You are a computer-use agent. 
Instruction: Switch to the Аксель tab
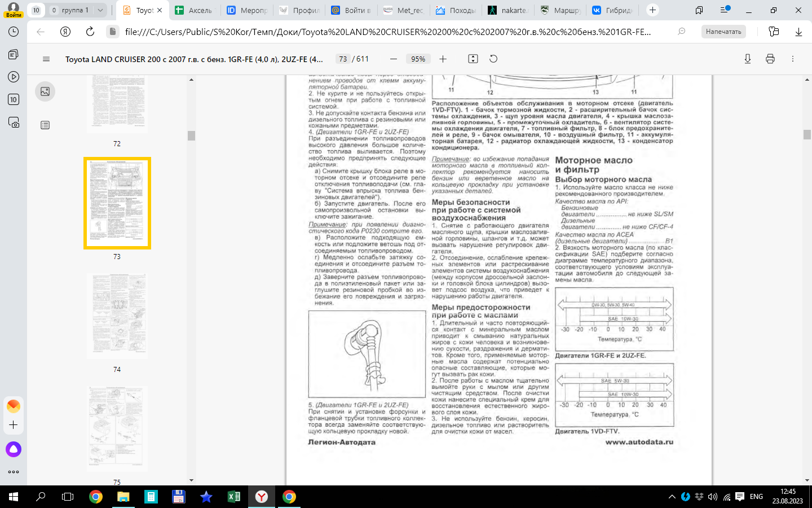pos(195,10)
